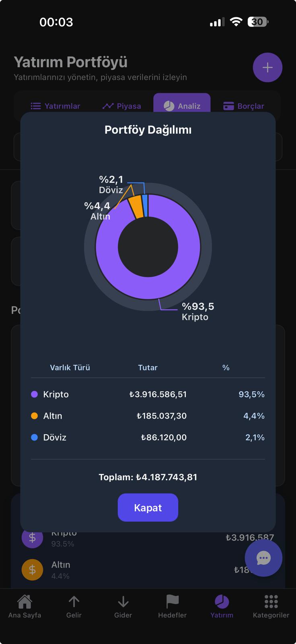Select the Yatırım icon in bottom navigation
The height and width of the screenshot is (644, 296).
222,601
